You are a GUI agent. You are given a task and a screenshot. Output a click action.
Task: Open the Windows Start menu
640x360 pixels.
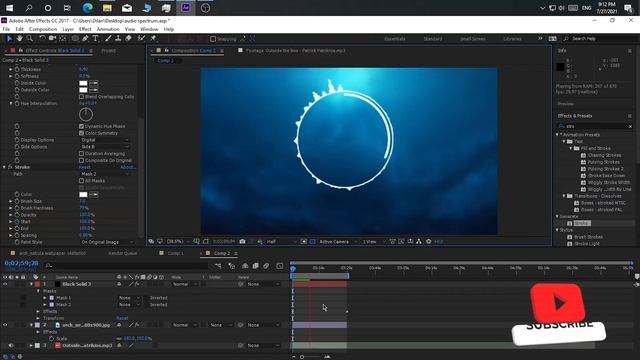(x=9, y=8)
